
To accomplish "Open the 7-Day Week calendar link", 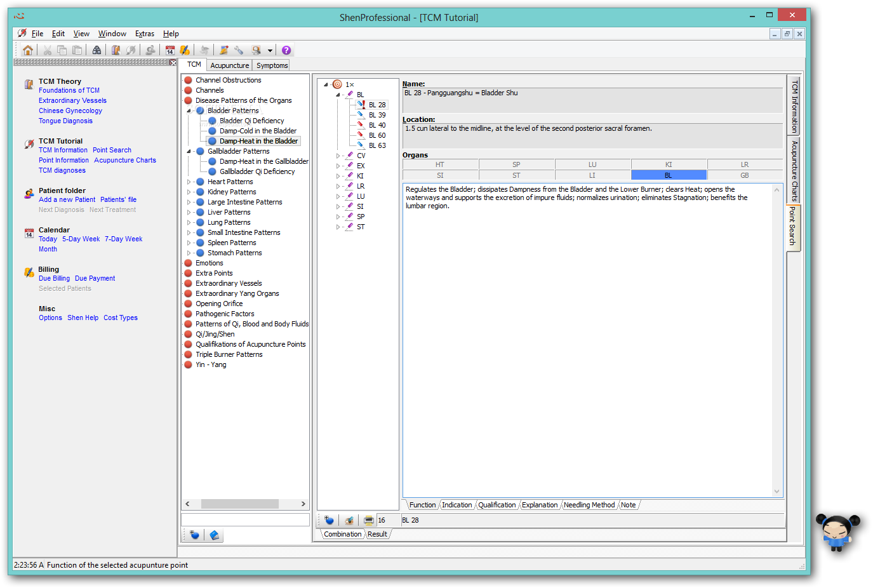I will (123, 239).
